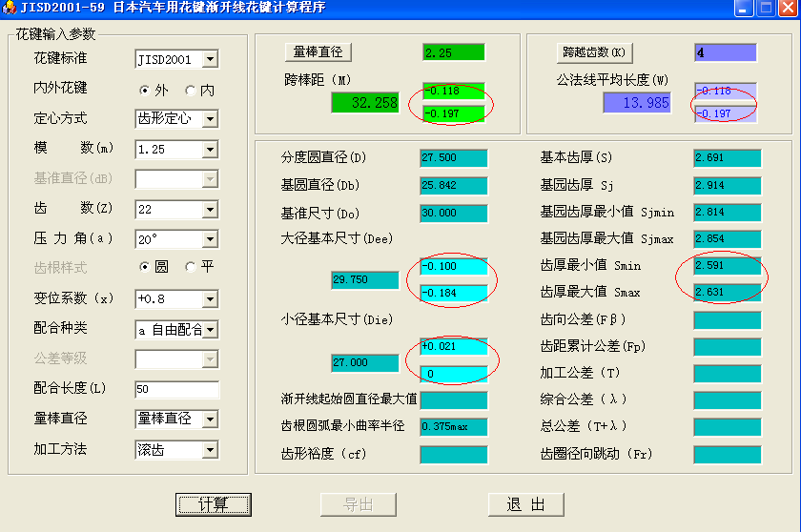The height and width of the screenshot is (532, 801).
Task: Click the major diameter deviation -0.100
Action: [x=454, y=266]
